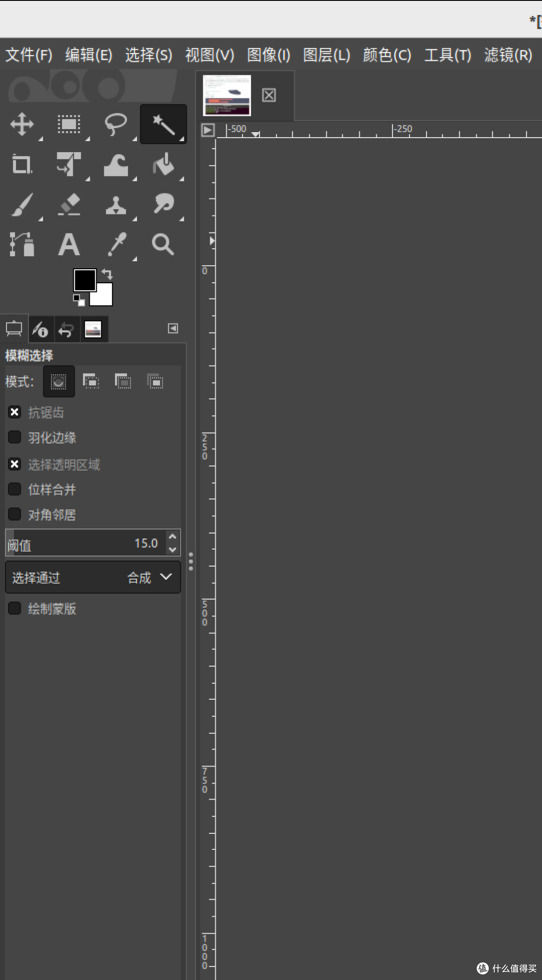Select the Warp Transform tool
This screenshot has height=980, width=542.
[116, 165]
